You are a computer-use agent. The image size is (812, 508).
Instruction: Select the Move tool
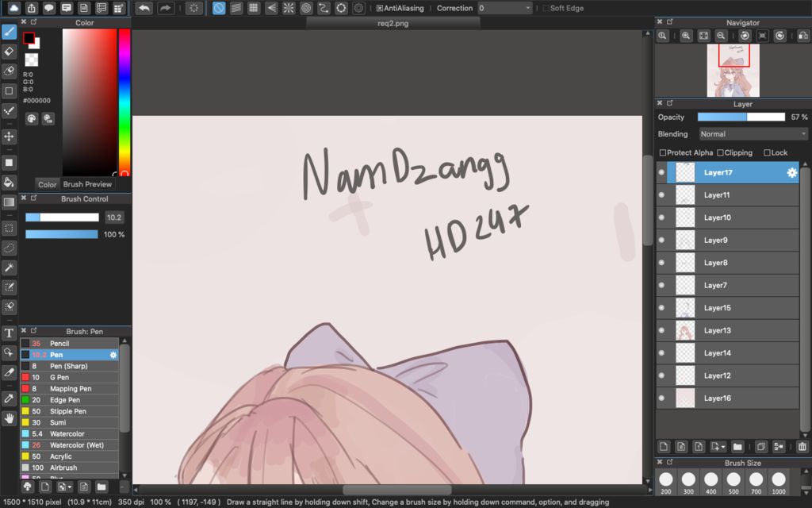(10, 137)
